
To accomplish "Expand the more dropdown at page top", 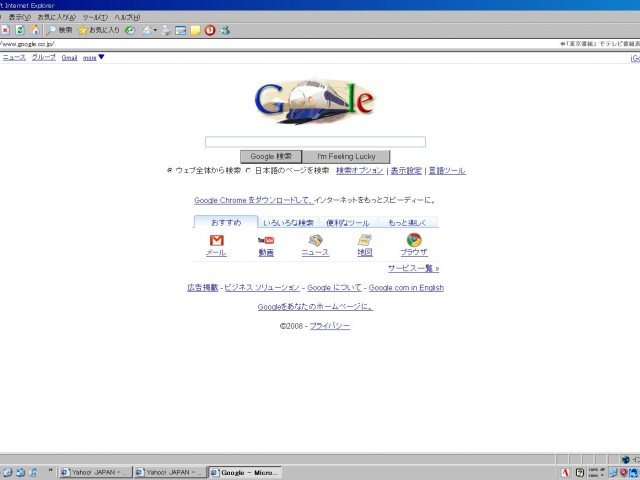I will click(93, 58).
